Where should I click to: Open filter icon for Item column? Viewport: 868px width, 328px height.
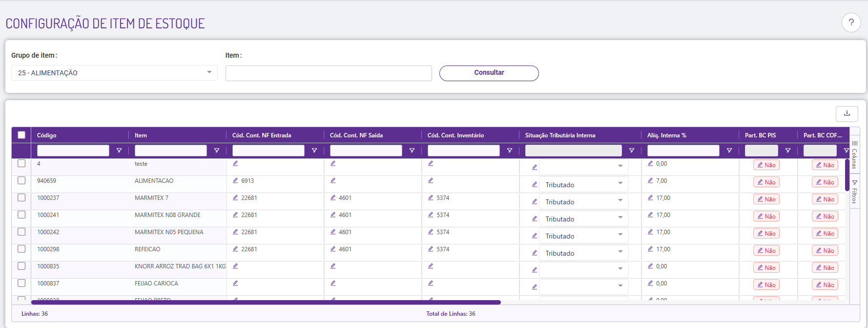pyautogui.click(x=217, y=151)
